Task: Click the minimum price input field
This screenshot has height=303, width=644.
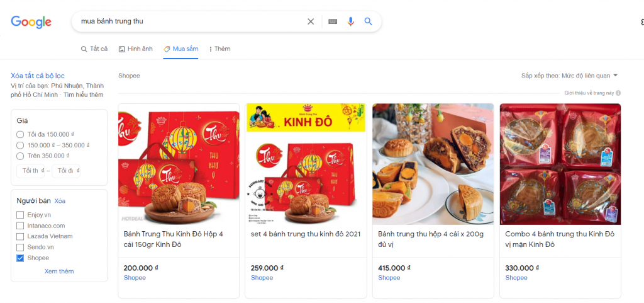Action: [x=30, y=171]
